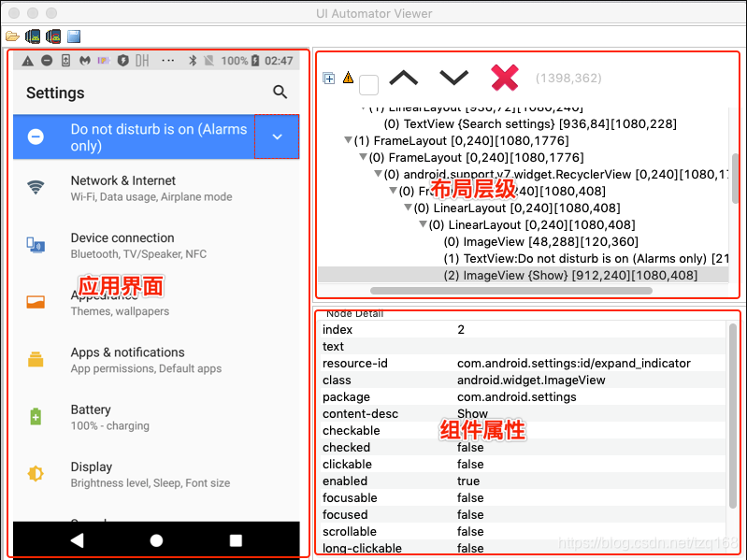
Task: Click the shield icon in status bar
Action: 122,61
